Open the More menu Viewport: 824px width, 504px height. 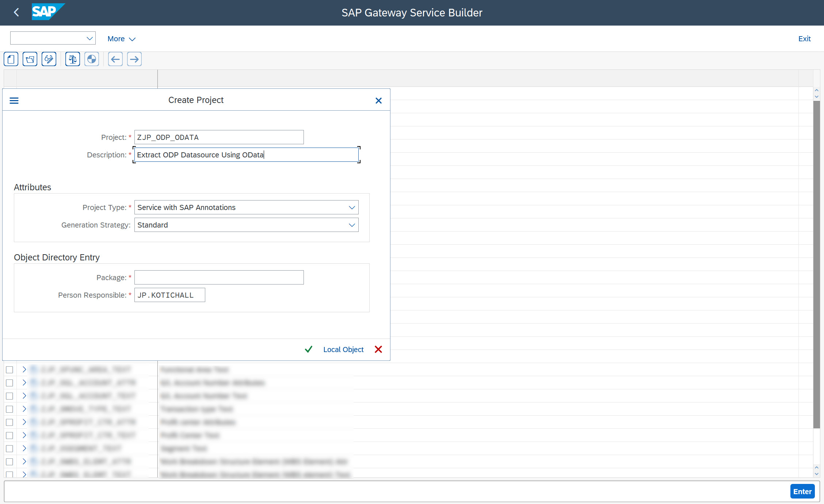point(121,38)
